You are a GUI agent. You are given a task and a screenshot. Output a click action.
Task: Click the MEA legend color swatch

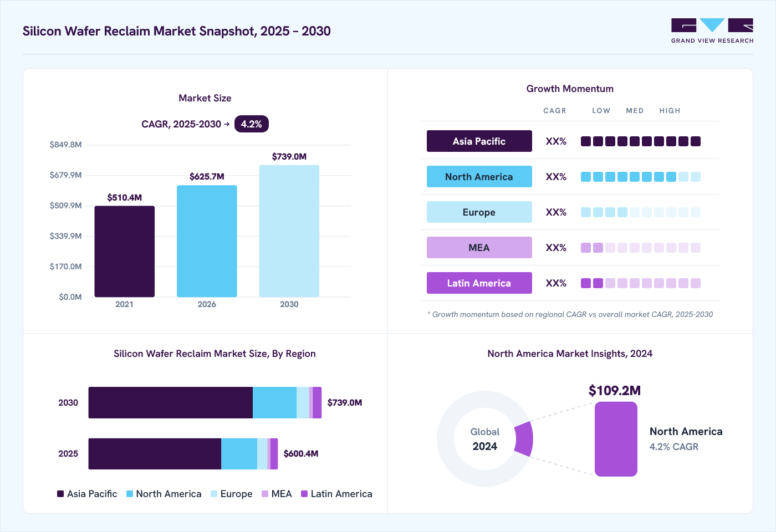[265, 494]
